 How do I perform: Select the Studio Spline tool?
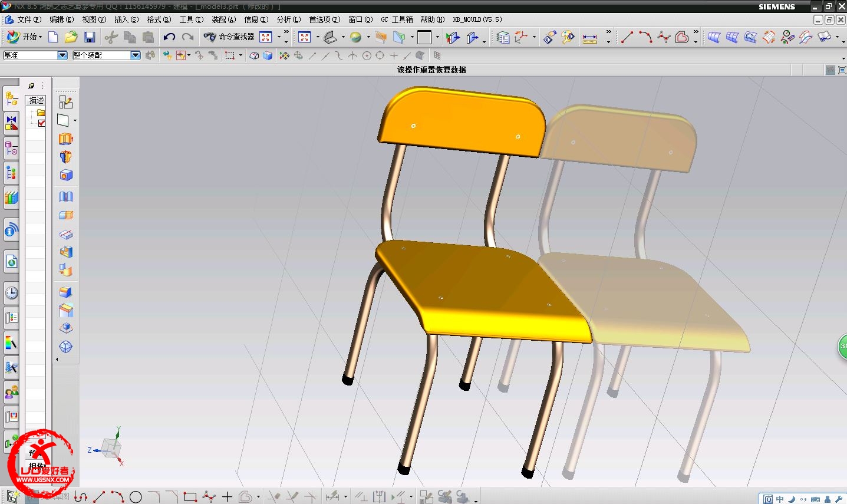pyautogui.click(x=664, y=38)
